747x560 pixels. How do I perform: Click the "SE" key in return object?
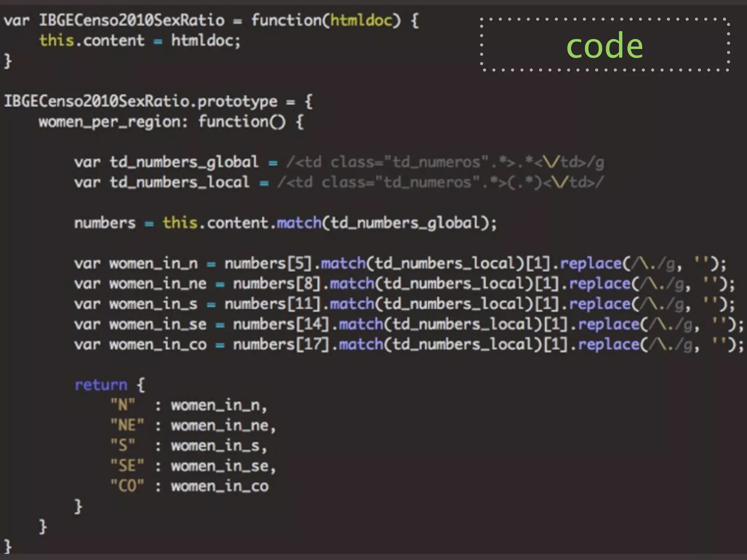click(x=127, y=466)
